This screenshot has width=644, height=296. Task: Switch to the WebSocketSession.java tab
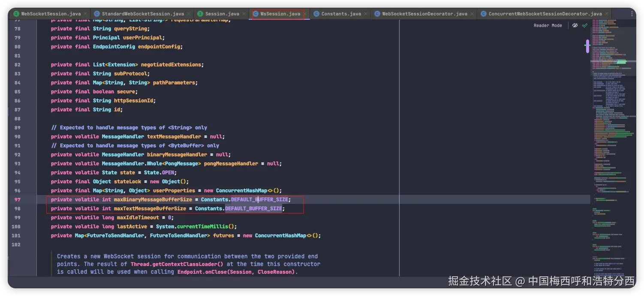click(51, 14)
